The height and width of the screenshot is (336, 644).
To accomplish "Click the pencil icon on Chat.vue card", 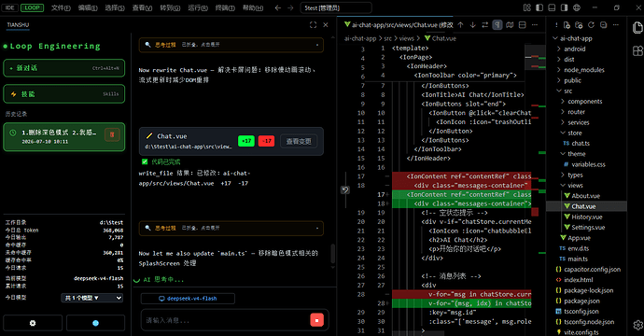I will coord(149,136).
